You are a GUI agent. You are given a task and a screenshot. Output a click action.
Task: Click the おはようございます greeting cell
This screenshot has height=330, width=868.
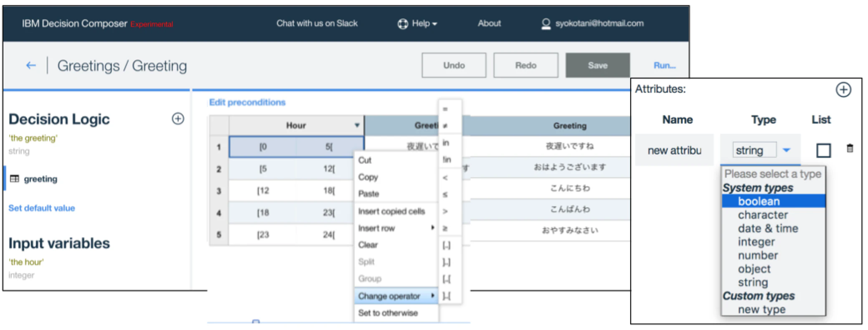[x=570, y=167]
